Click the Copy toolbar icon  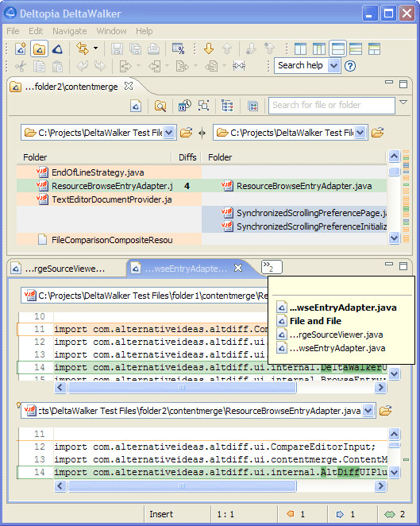(39, 67)
